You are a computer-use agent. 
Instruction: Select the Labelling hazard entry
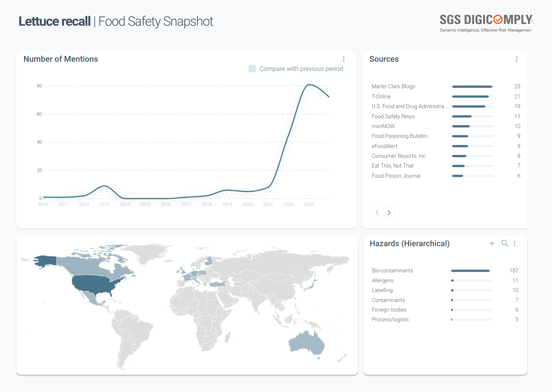(x=382, y=290)
